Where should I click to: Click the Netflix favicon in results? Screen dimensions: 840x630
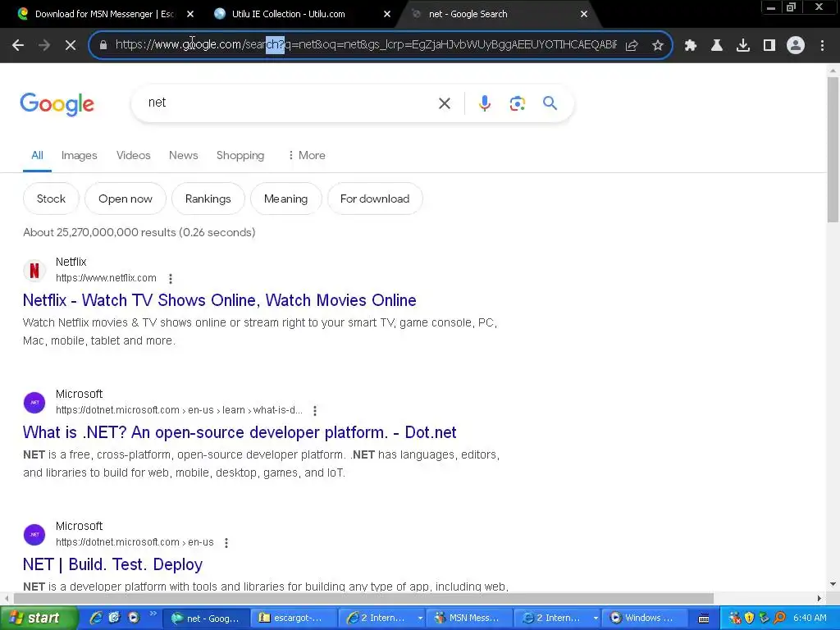tap(34, 270)
